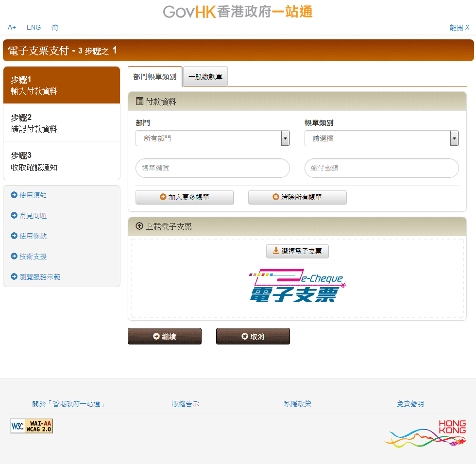The width and height of the screenshot is (476, 464).
Task: Open the 技術支援 link
Action: pos(33,257)
